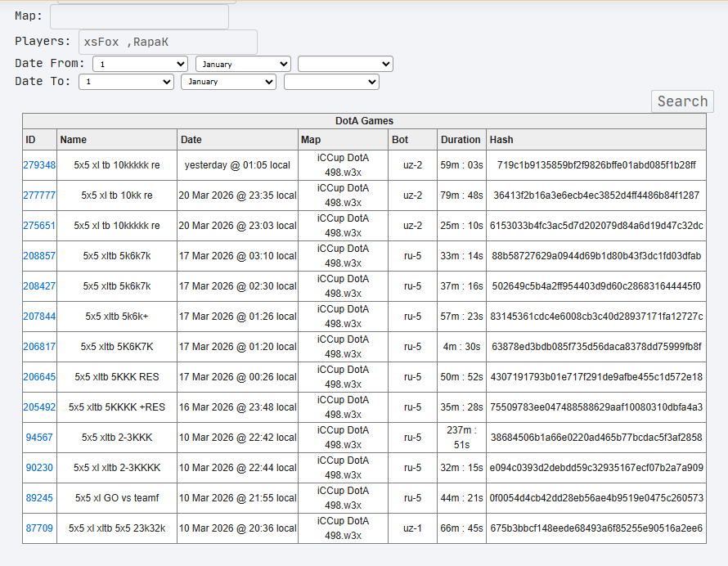Image resolution: width=728 pixels, height=566 pixels.
Task: Open game ID 279348 link
Action: click(39, 165)
